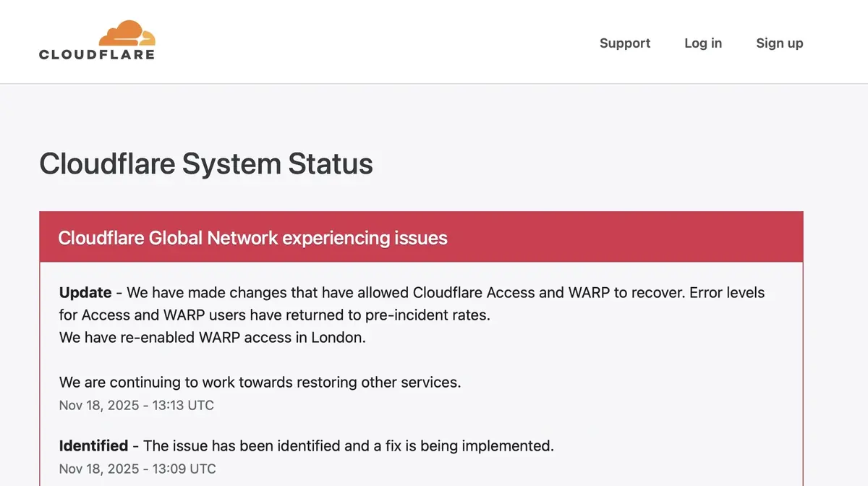Open the Cloudflare Global Network incident details

point(253,237)
